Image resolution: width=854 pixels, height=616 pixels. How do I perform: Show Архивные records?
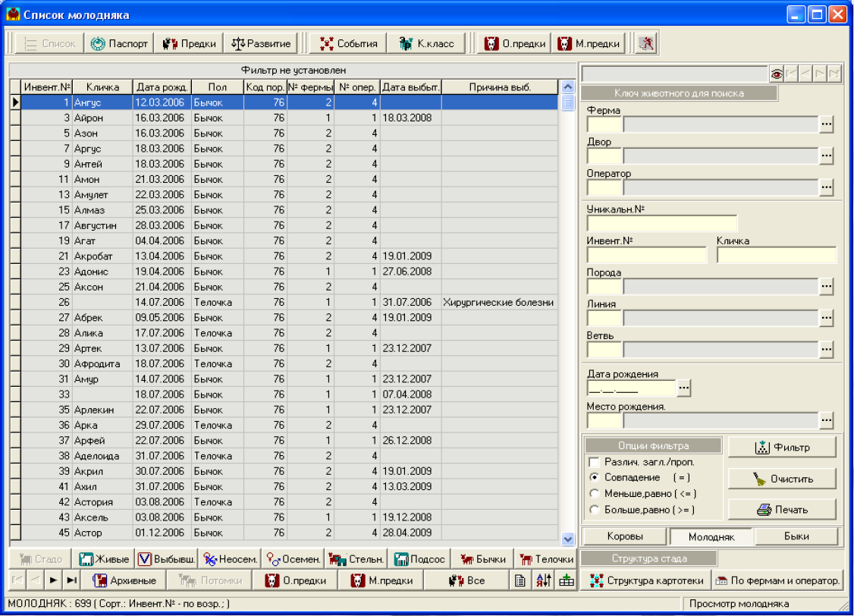coord(124,580)
